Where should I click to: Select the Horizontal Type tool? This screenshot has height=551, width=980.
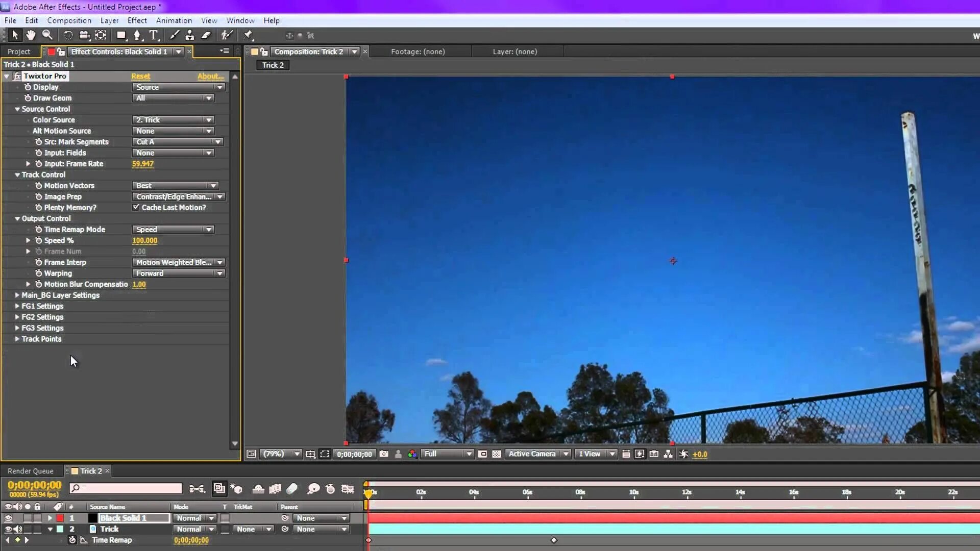(154, 35)
